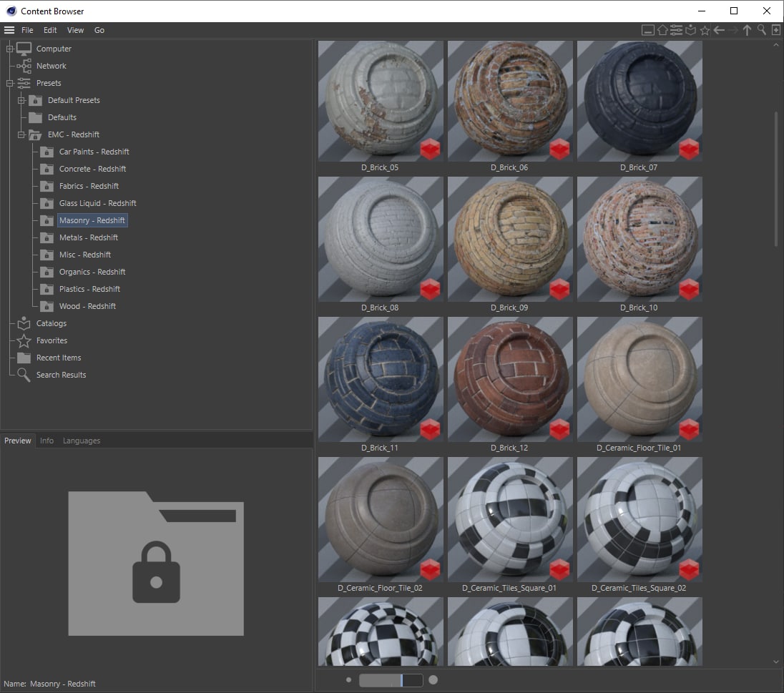Click the scroll up arrow of grid
This screenshot has height=693, width=784.
pyautogui.click(x=776, y=45)
